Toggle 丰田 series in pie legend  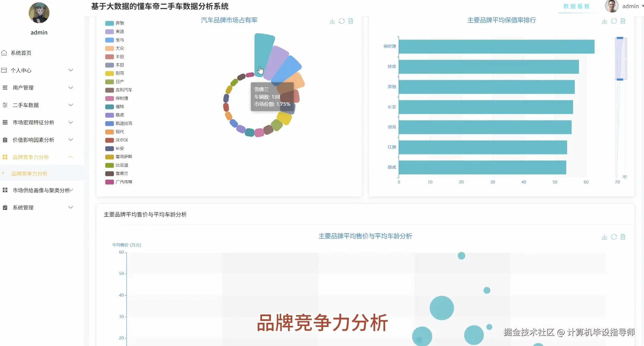pyautogui.click(x=115, y=57)
